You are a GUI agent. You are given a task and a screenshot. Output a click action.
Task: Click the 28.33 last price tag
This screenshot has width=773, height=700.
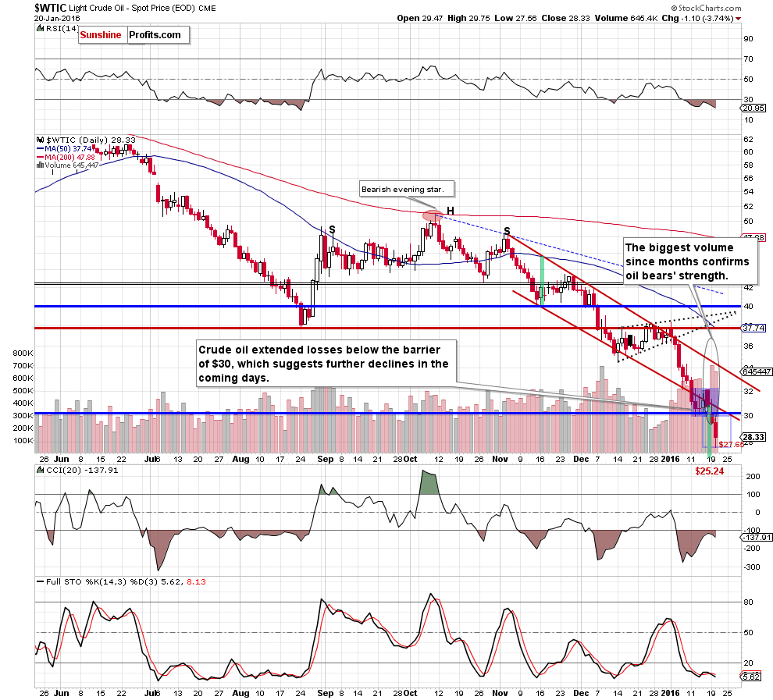(x=753, y=437)
